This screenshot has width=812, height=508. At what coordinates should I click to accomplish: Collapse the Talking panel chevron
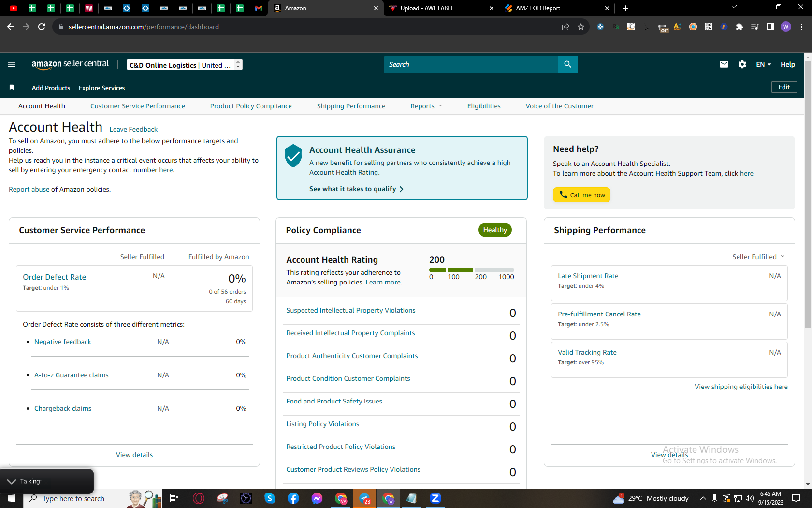(x=12, y=481)
